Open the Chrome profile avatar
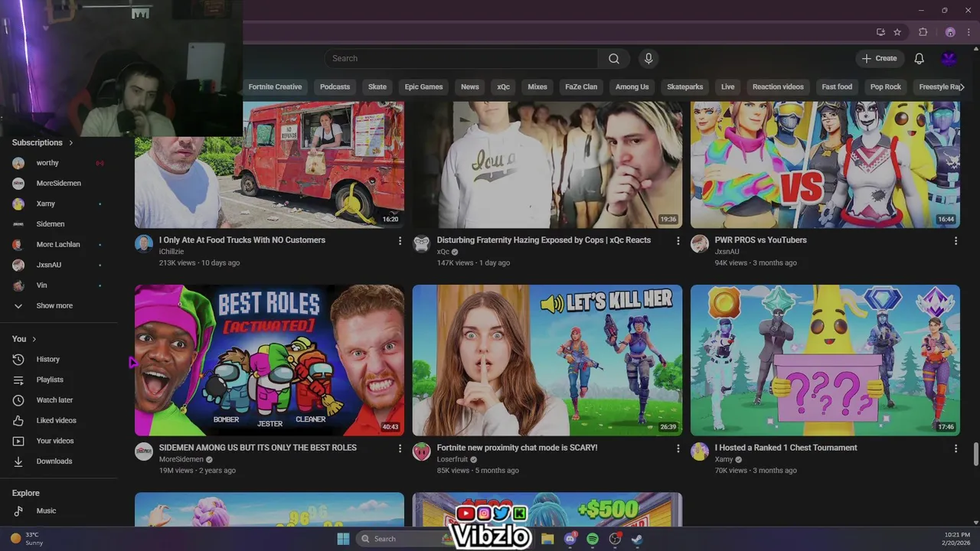 click(x=950, y=32)
